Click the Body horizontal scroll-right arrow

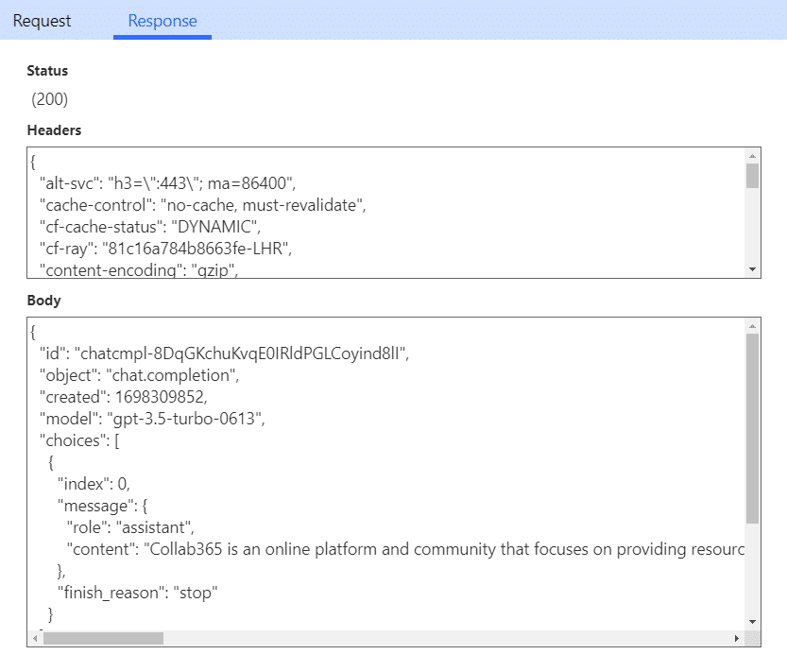coord(736,638)
